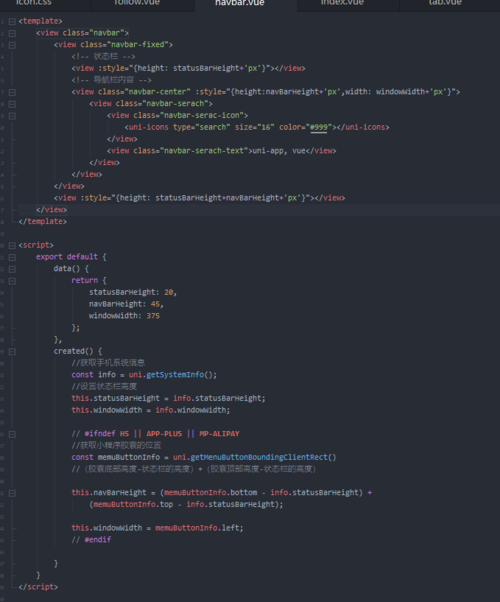Image resolution: width=500 pixels, height=602 pixels.
Task: Click the uni-icons type="search" tag
Action: [x=257, y=127]
